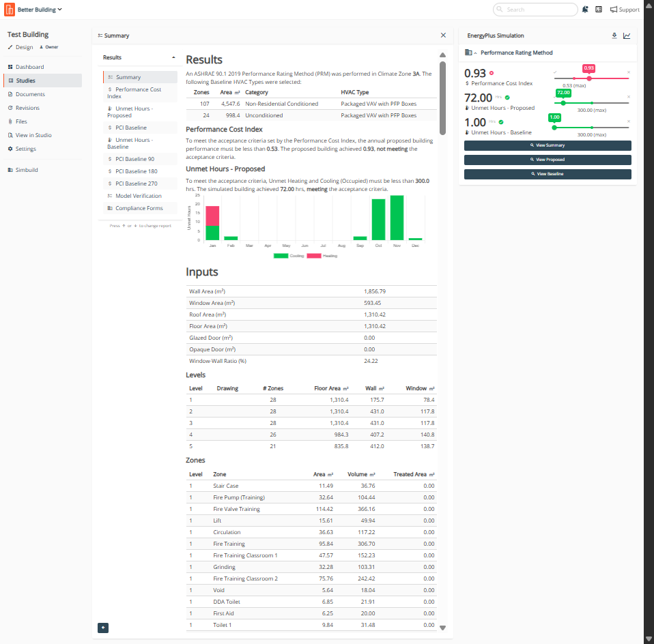Image resolution: width=654 pixels, height=644 pixels.
Task: Click the Owner role badge
Action: [48, 47]
